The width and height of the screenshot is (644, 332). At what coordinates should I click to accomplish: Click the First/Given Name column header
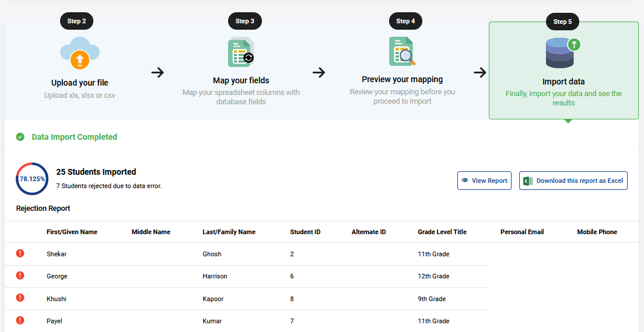pos(72,232)
